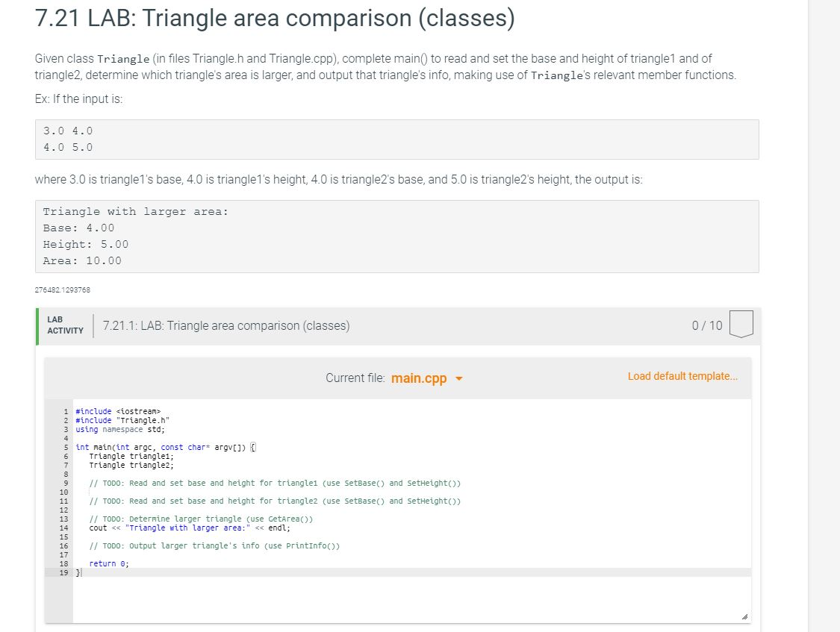
Task: Click the 0 / 10 lab score display
Action: [707, 325]
